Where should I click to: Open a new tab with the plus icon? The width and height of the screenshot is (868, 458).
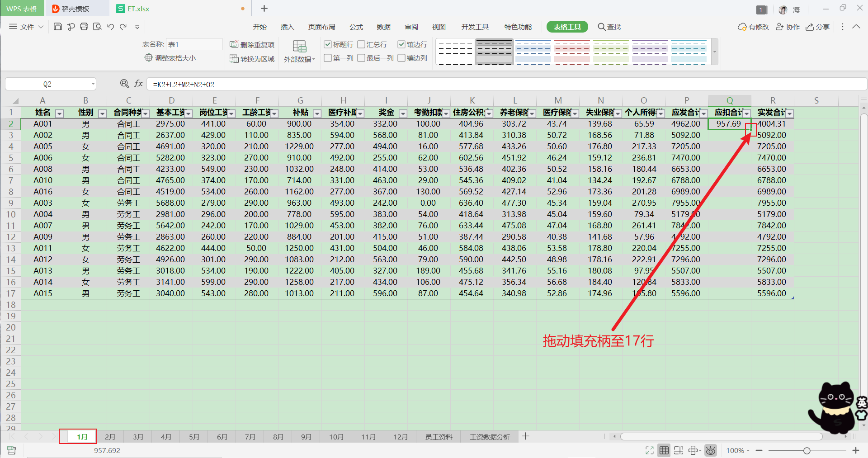tap(264, 8)
